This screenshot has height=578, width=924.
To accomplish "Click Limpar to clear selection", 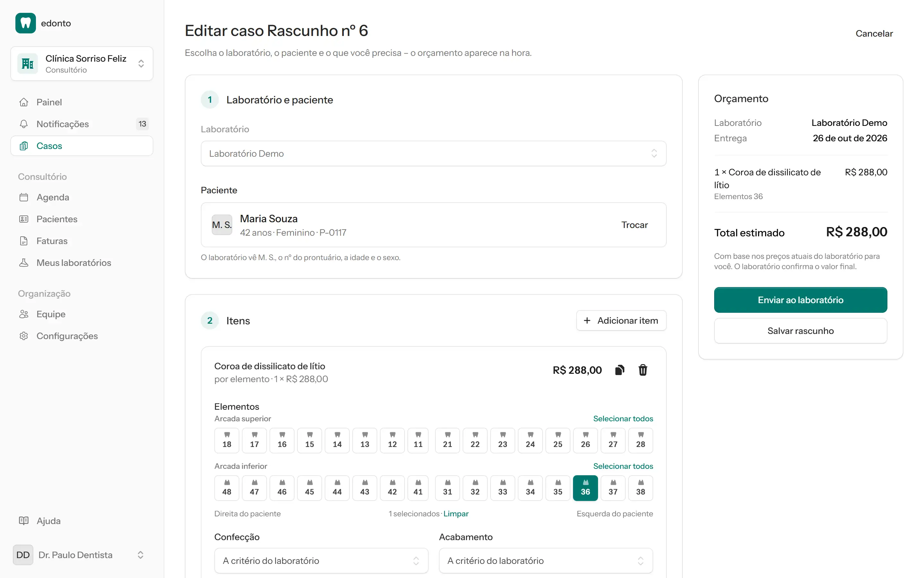I will click(456, 513).
